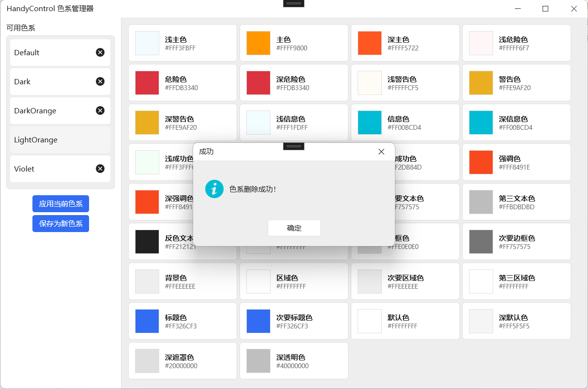Choose the 第三区域色 swatch
The height and width of the screenshot is (389, 588).
point(481,281)
